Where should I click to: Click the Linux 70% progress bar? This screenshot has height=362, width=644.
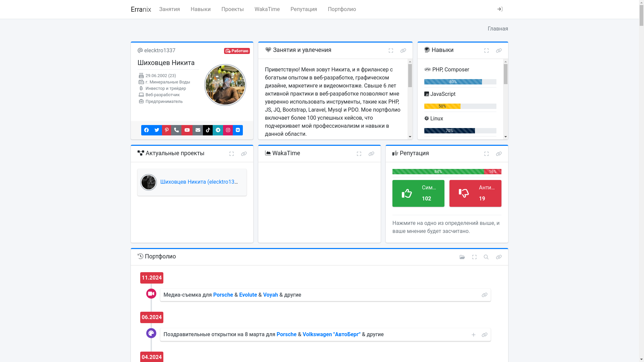(x=449, y=131)
